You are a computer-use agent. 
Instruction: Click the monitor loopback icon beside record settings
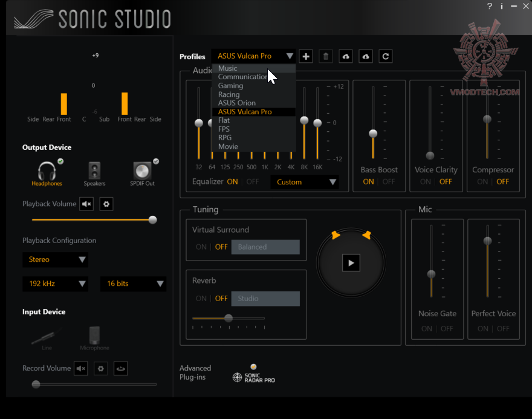121,368
